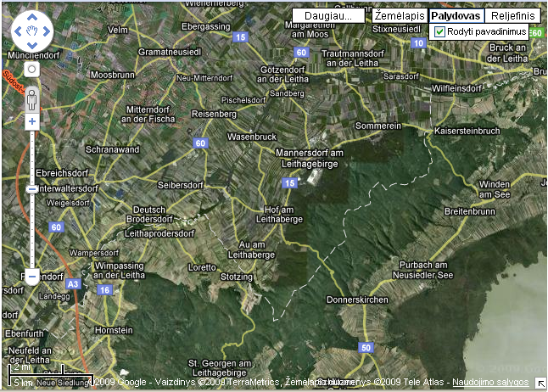Click the route 16 shield near Wimpassing
The height and width of the screenshot is (392, 548).
[x=104, y=290]
